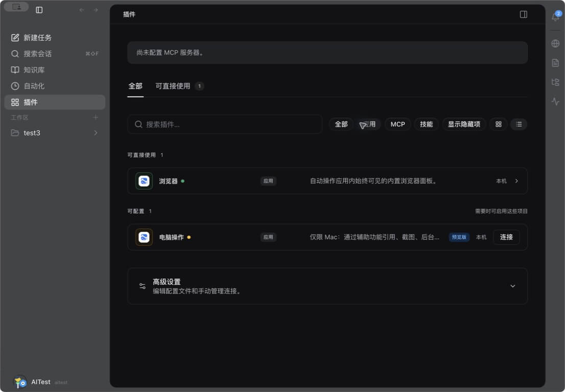Open the 自动化 automation page
Screen dimensions: 565x392
point(55,86)
